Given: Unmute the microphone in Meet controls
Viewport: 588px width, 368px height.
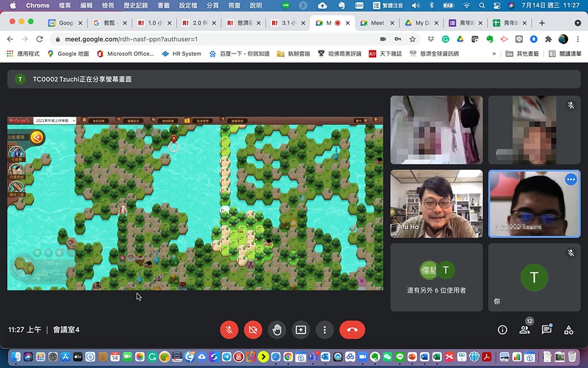Looking at the screenshot, I should pos(229,329).
